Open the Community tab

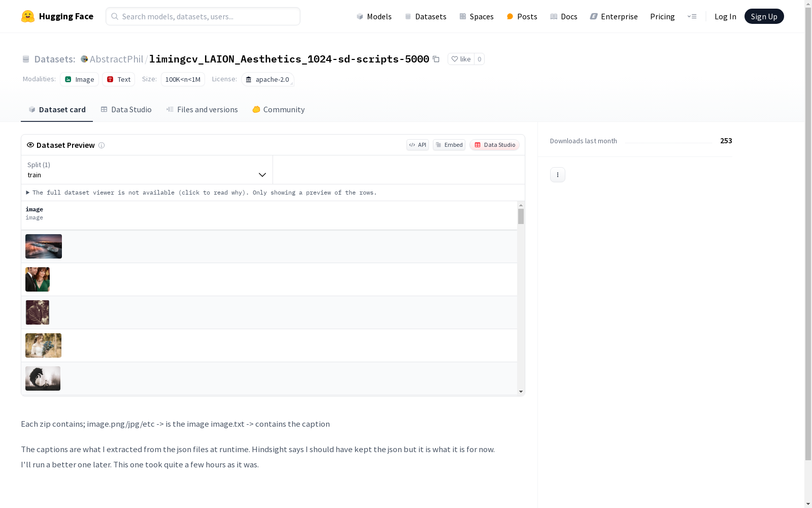278,109
